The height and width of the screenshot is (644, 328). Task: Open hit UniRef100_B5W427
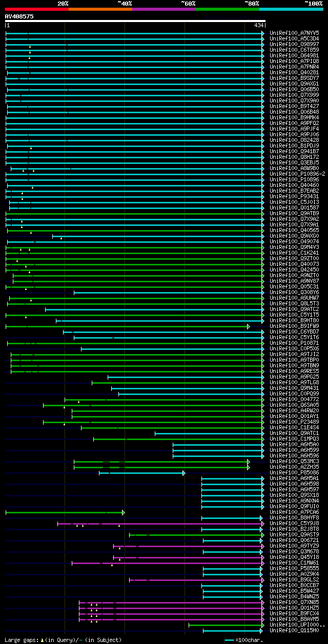pyautogui.click(x=294, y=591)
